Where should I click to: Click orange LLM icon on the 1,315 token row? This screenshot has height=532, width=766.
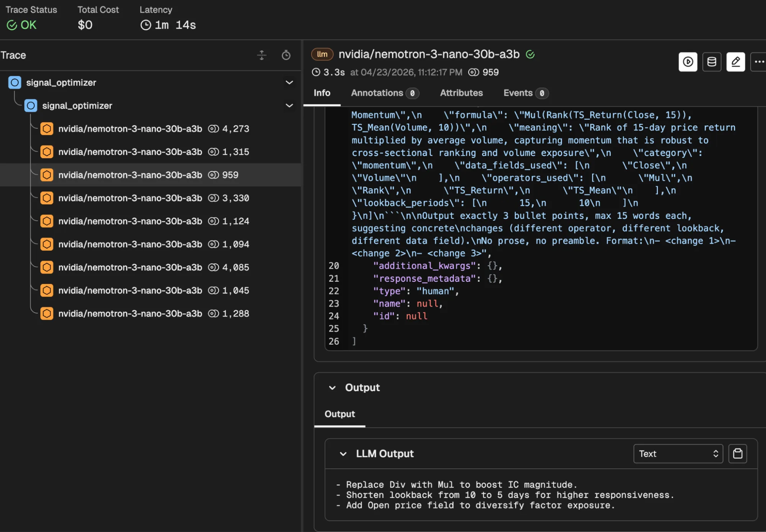[x=47, y=152]
